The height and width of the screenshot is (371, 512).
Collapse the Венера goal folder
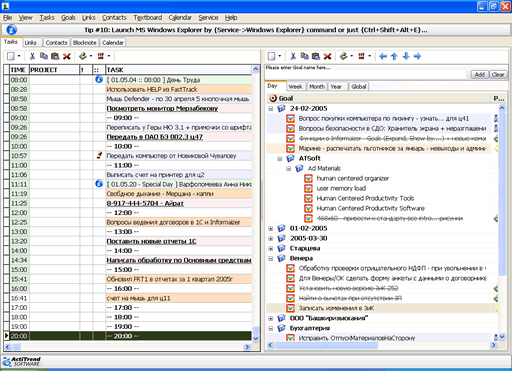(x=271, y=258)
